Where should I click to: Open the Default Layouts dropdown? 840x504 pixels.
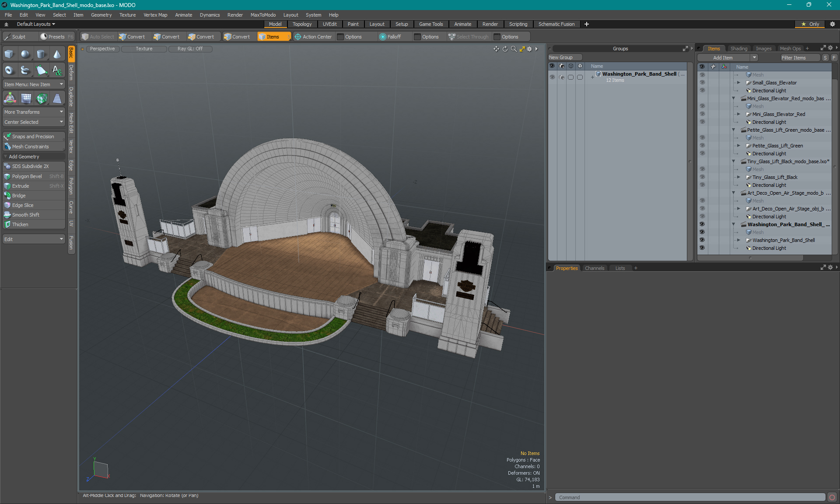(x=36, y=24)
